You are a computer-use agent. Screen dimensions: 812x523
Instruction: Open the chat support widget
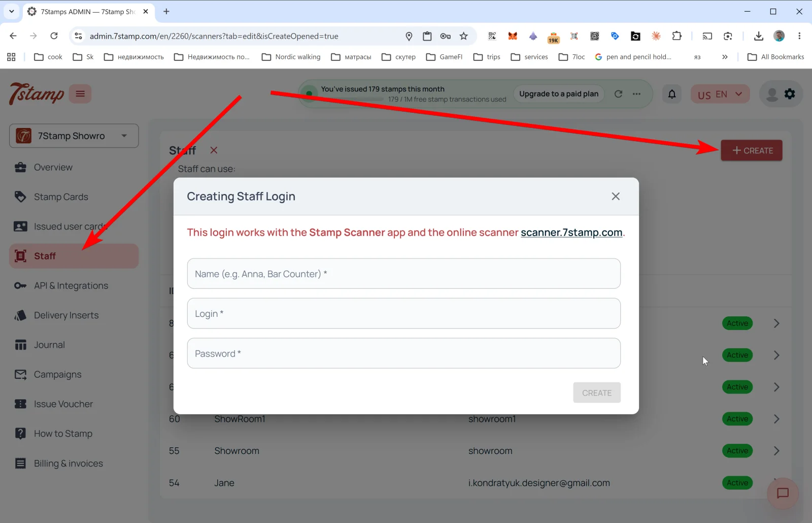click(783, 493)
